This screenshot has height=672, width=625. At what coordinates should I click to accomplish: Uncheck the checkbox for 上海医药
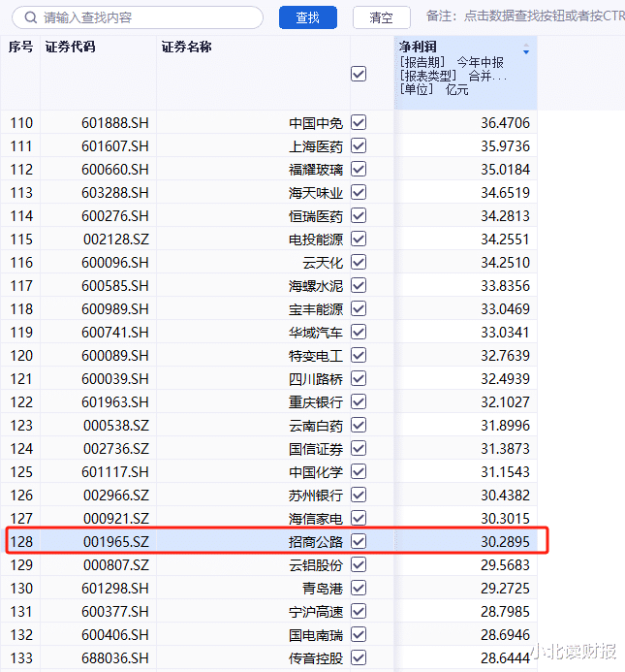tap(359, 145)
